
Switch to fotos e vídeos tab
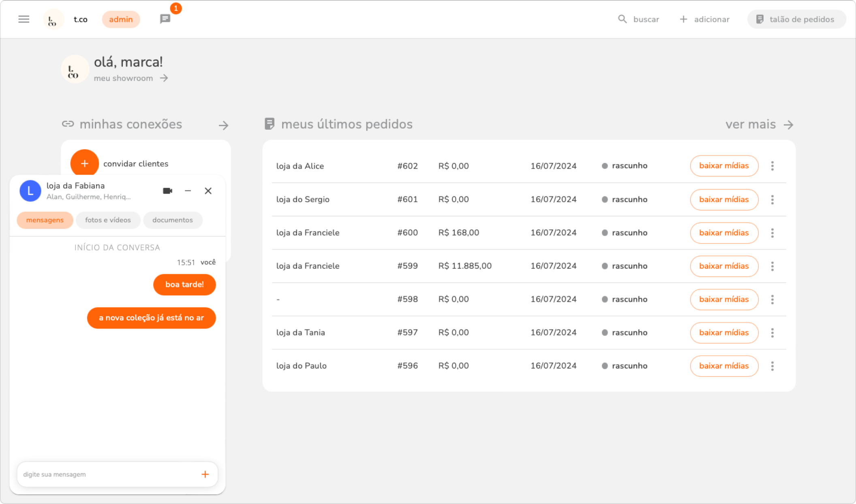coord(108,220)
